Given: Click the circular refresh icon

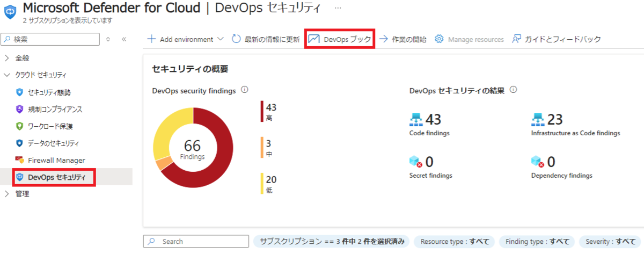Looking at the screenshot, I should (x=237, y=39).
